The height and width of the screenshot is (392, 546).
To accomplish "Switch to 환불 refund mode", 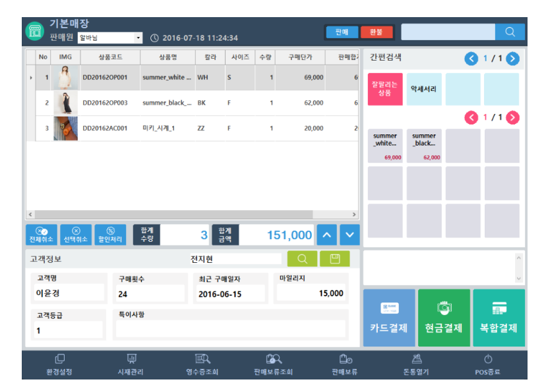I will click(x=376, y=32).
